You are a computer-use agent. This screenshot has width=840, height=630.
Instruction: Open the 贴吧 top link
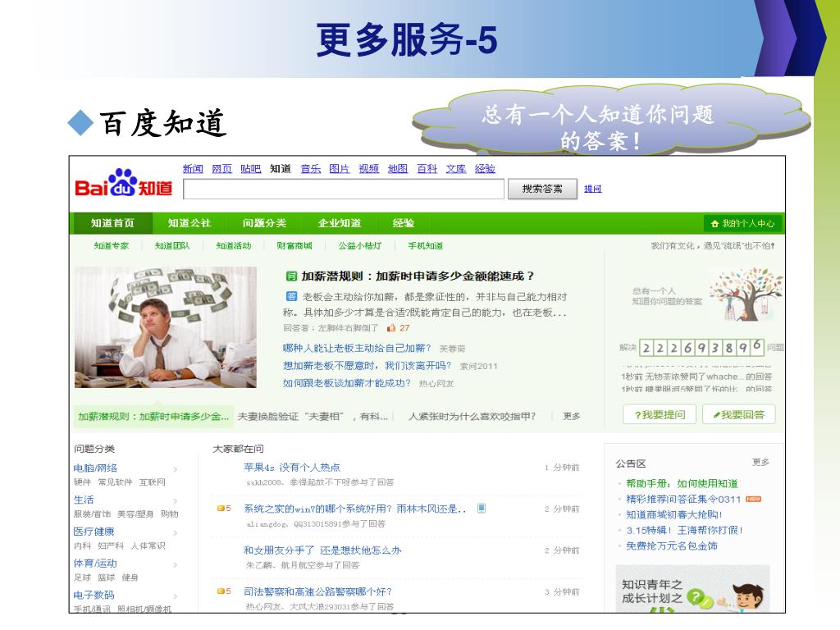point(251,169)
